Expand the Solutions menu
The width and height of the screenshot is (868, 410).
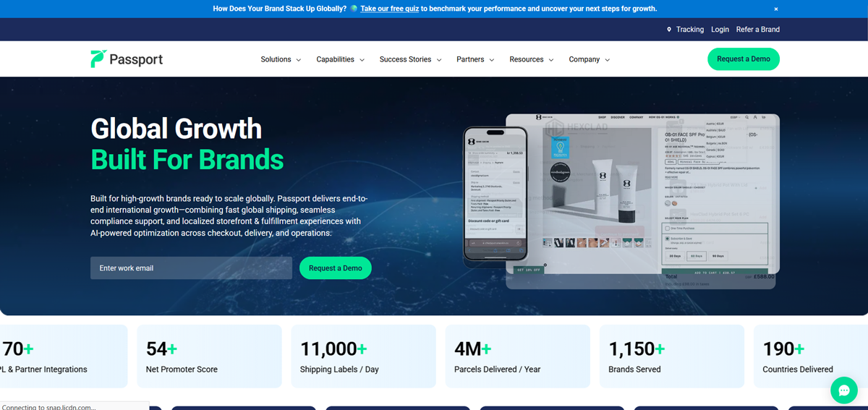[281, 59]
